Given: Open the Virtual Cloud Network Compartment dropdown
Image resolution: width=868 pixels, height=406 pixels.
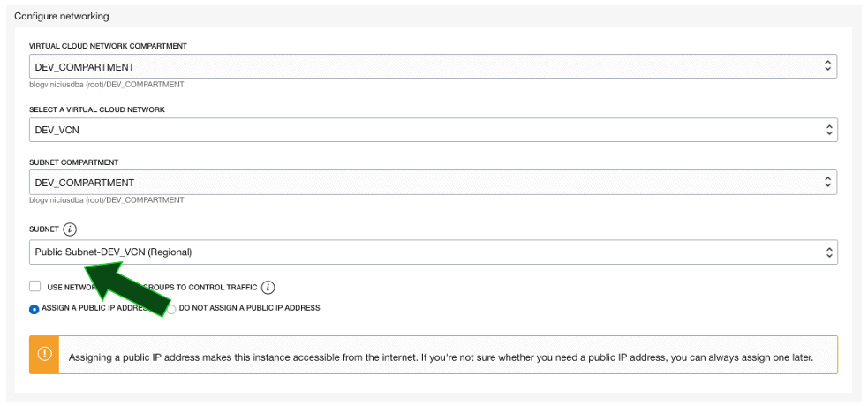Looking at the screenshot, I should 433,66.
